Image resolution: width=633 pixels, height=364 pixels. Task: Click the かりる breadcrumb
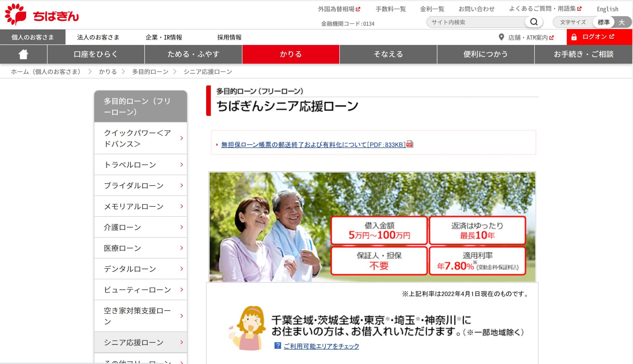(108, 72)
